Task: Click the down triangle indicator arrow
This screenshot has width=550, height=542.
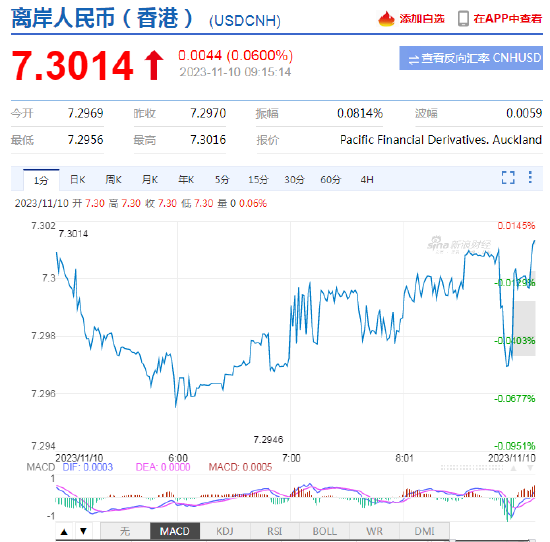Action: [x=83, y=531]
